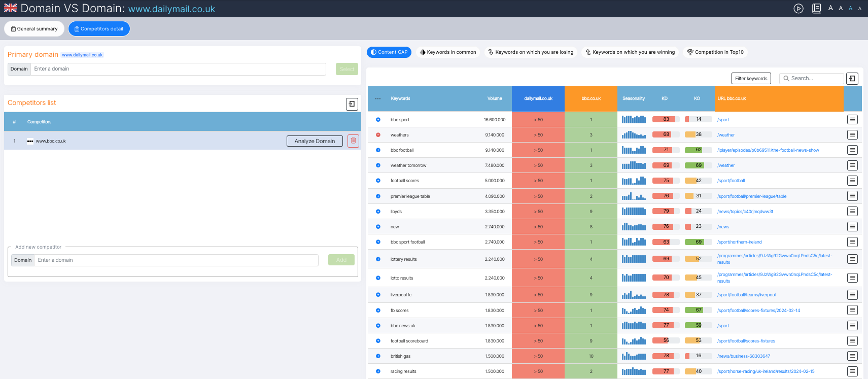Sort by dailymail.co.uk column header

click(538, 99)
